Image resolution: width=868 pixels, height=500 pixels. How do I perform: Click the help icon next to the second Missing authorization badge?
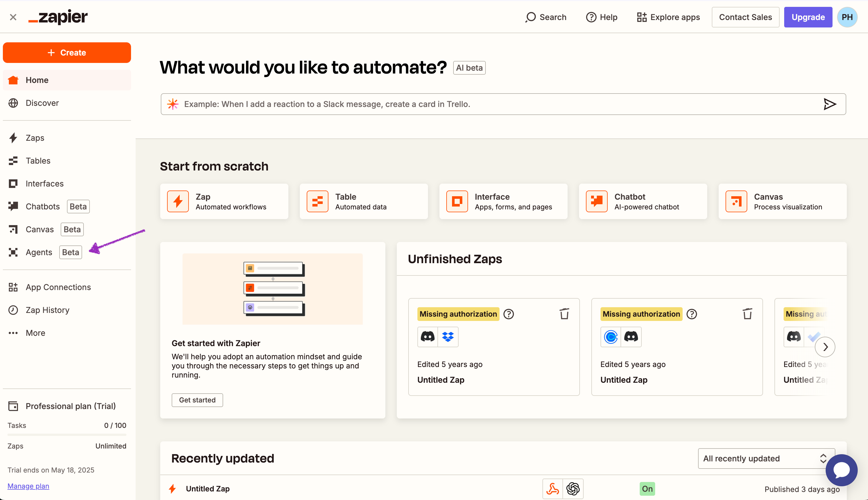[x=691, y=314]
